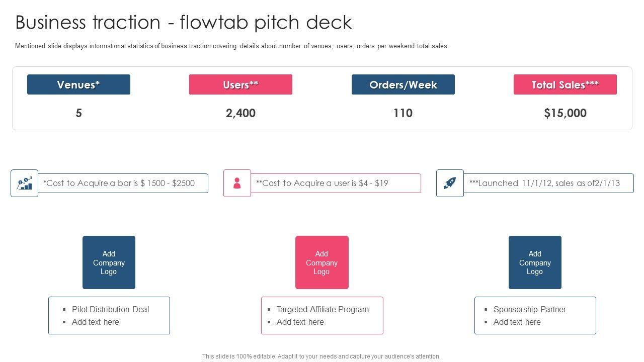The width and height of the screenshot is (644, 362).
Task: Click the pink company logo placeholder
Action: [321, 262]
